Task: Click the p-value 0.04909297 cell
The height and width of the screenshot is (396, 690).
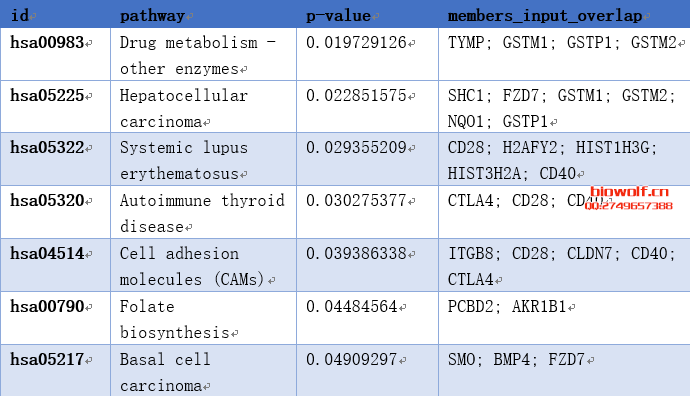Action: (x=367, y=370)
